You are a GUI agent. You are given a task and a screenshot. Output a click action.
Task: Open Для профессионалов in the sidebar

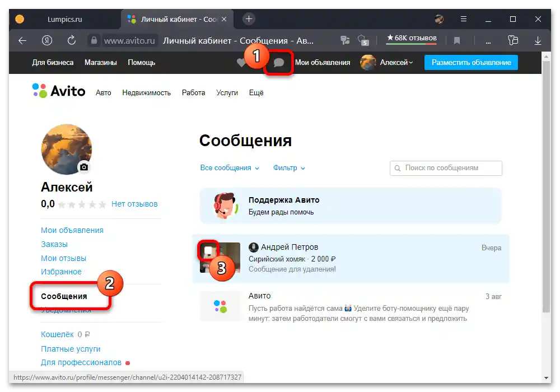[x=81, y=362]
